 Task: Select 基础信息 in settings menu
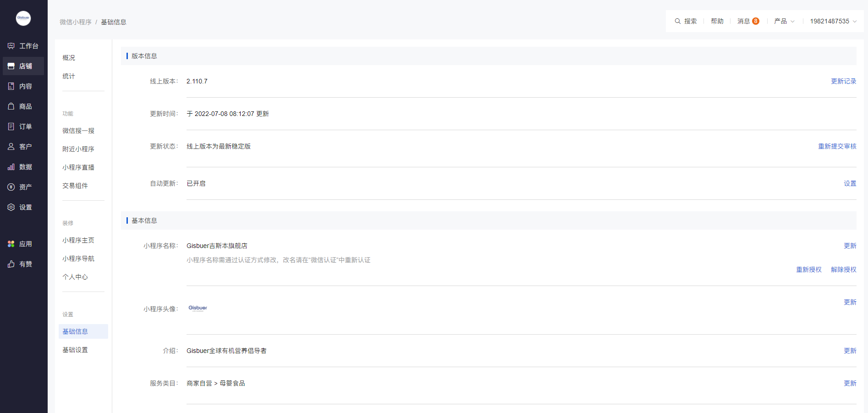point(83,331)
